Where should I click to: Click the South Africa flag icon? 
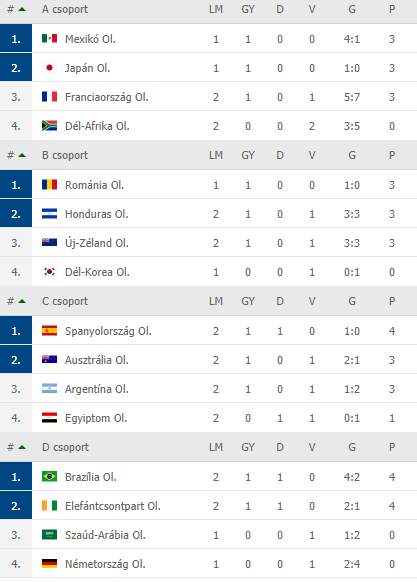click(49, 126)
